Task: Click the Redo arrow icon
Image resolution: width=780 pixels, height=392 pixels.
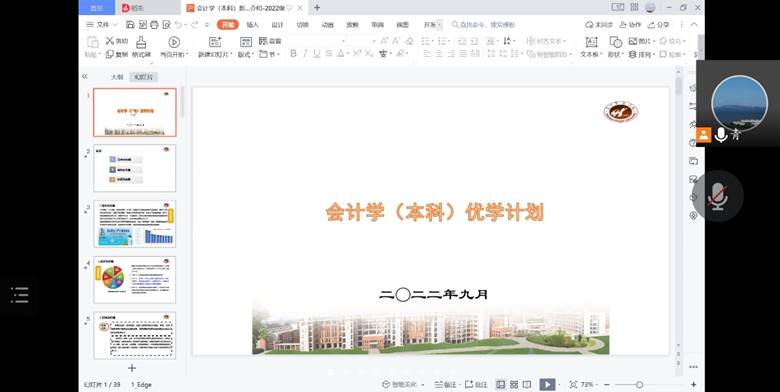Action: pyautogui.click(x=195, y=24)
